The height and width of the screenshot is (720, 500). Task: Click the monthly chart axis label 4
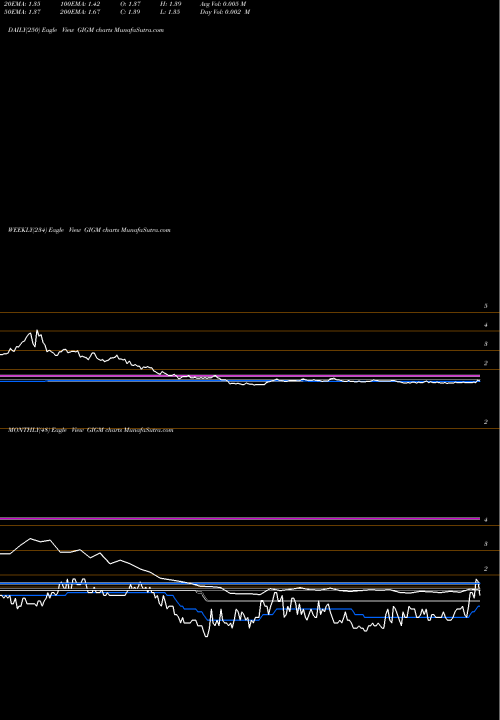pos(486,520)
